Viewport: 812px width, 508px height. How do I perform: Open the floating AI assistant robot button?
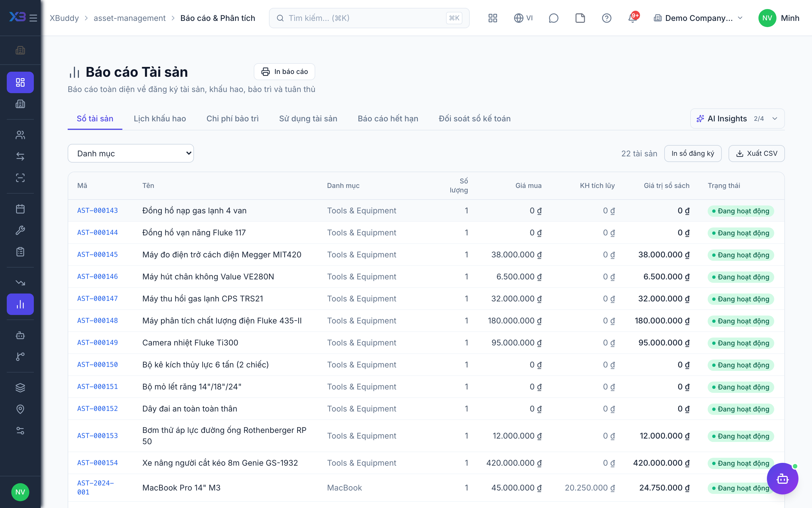tap(782, 479)
